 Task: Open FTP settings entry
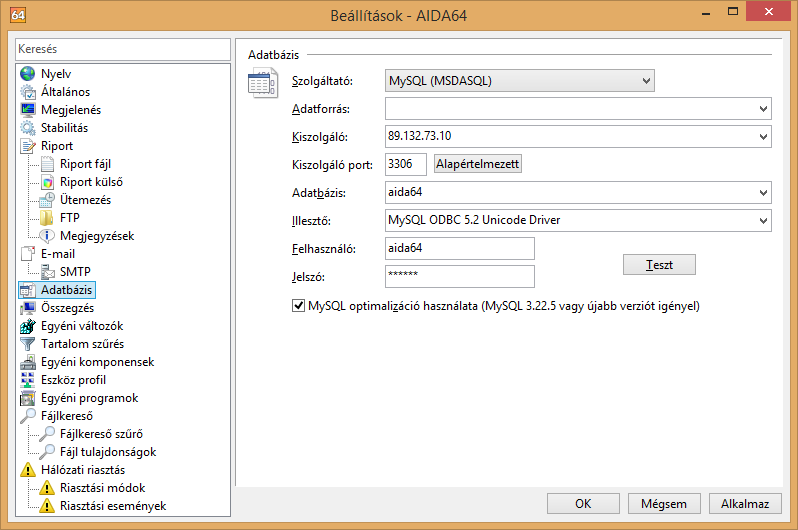tap(70, 218)
